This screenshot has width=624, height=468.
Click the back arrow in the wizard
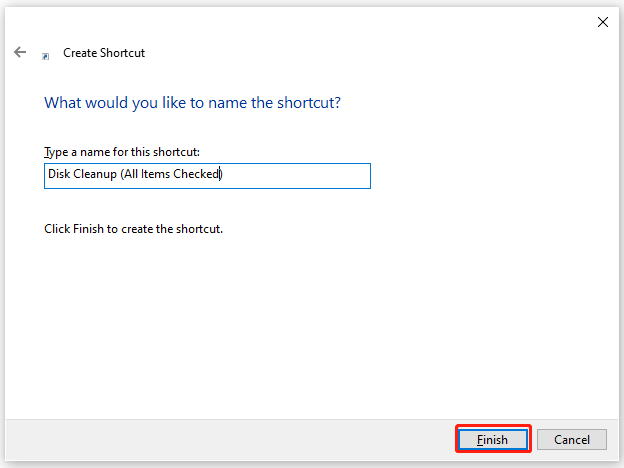tap(20, 52)
